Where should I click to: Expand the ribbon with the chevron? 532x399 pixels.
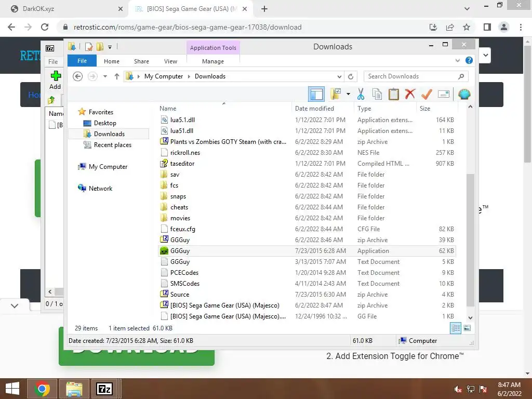pyautogui.click(x=457, y=60)
